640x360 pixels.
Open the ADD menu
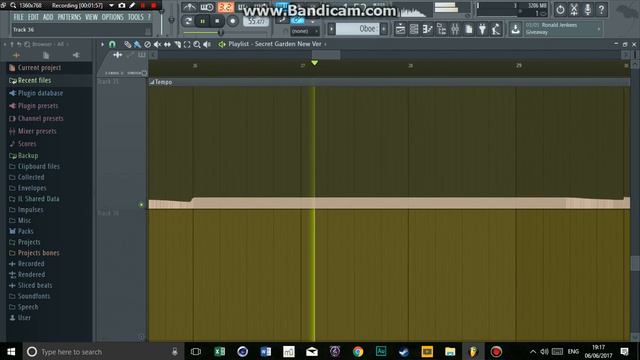(x=48, y=17)
